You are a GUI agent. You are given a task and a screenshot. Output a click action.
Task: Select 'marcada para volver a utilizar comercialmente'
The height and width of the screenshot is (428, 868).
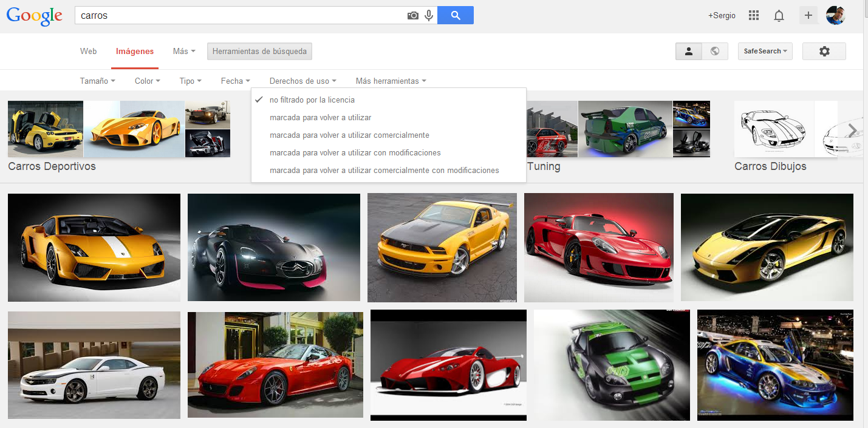pos(349,135)
